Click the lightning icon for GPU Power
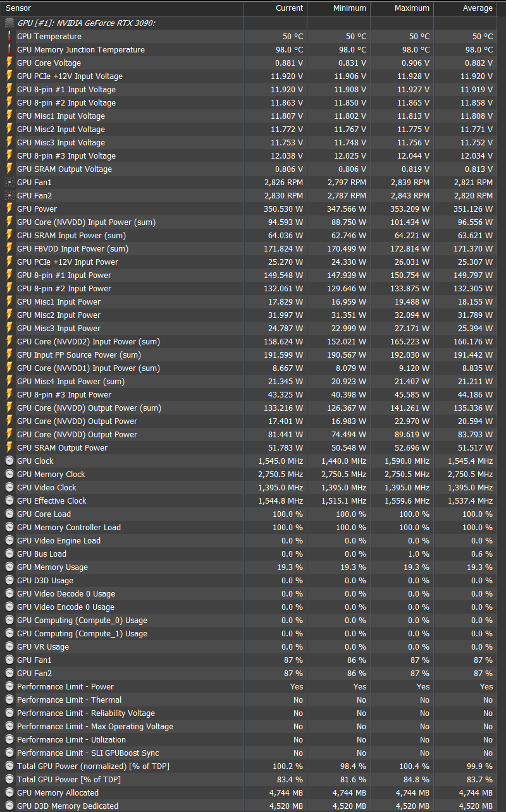The image size is (506, 812). coord(9,209)
